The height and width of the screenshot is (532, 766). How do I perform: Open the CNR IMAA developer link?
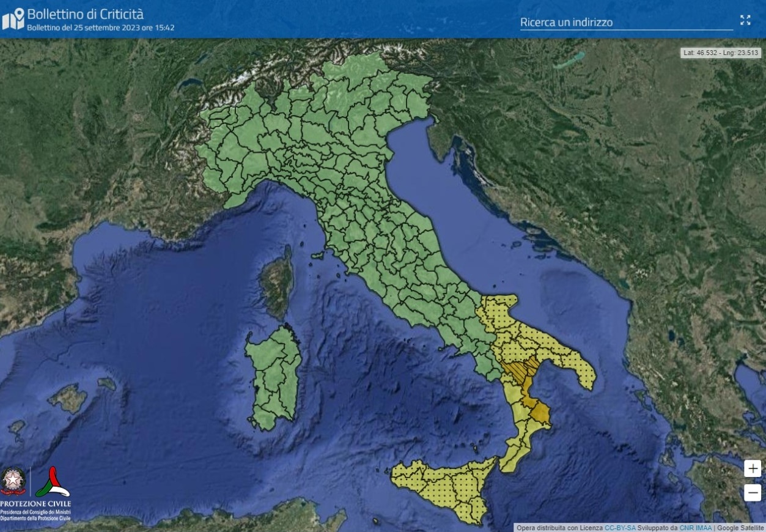pos(696,527)
